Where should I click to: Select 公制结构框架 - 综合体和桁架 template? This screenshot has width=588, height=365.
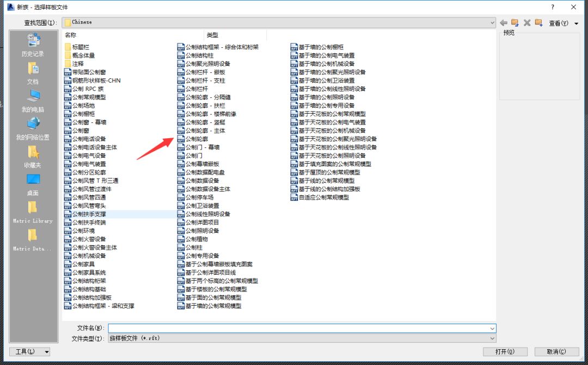[x=218, y=47]
